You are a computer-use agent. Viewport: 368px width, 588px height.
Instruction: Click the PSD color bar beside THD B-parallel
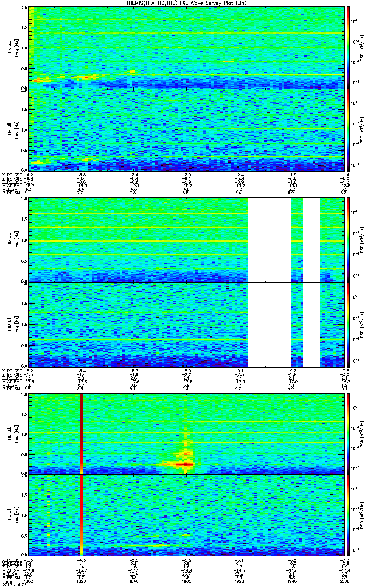(348, 324)
